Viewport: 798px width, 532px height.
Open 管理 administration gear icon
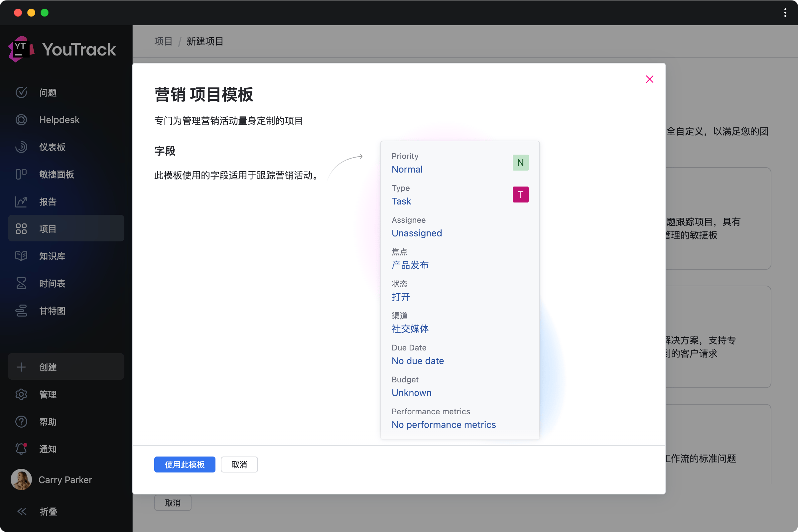pos(21,394)
